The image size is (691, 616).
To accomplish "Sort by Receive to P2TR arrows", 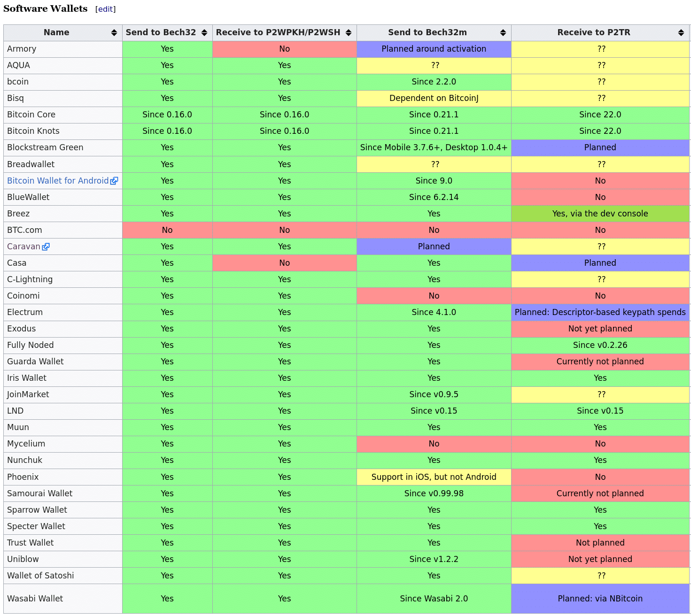I will coord(681,32).
